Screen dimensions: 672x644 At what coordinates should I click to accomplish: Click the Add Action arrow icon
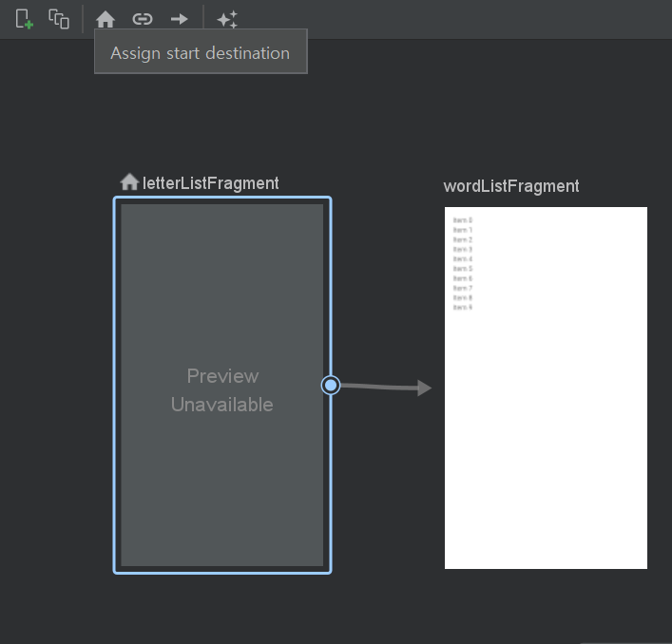(x=179, y=19)
